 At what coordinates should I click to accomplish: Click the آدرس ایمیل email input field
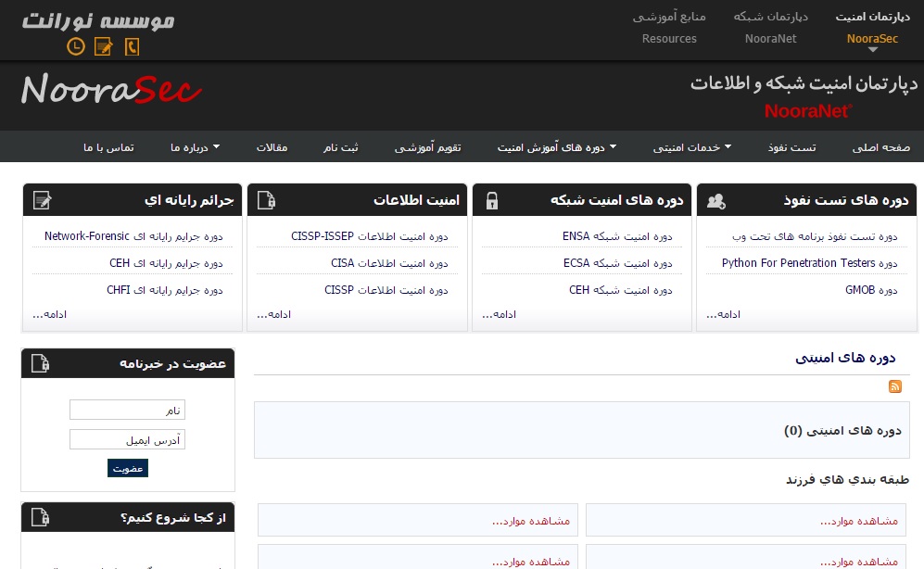coord(127,439)
